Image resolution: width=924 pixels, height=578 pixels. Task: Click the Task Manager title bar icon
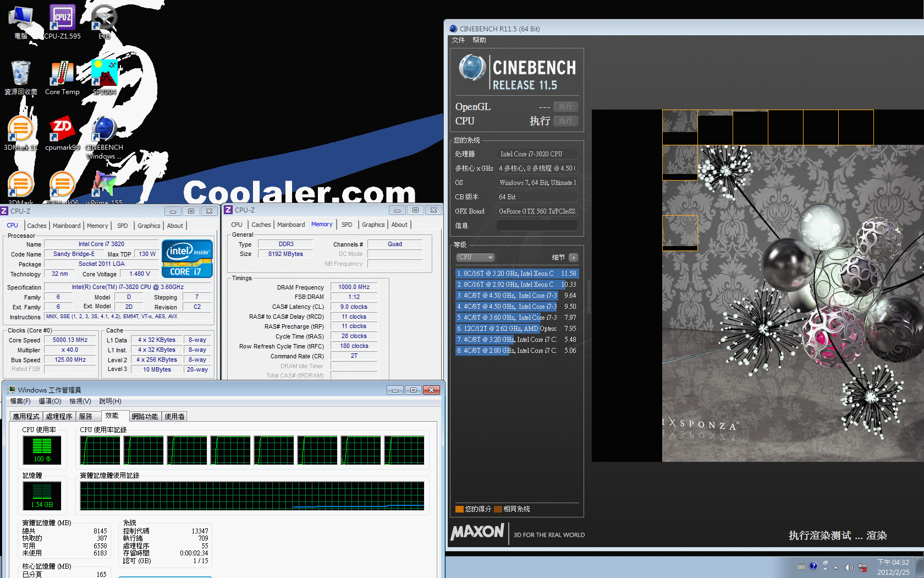coord(12,390)
